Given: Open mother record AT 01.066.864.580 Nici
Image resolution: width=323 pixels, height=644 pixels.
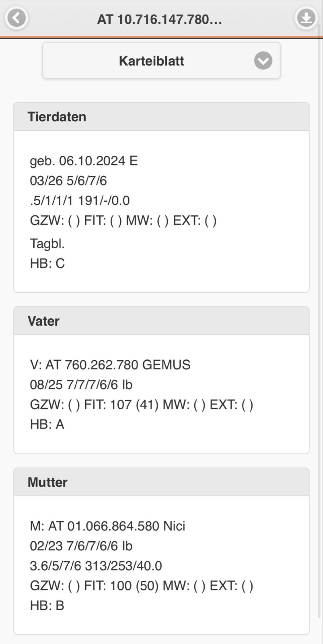Looking at the screenshot, I should point(107,526).
